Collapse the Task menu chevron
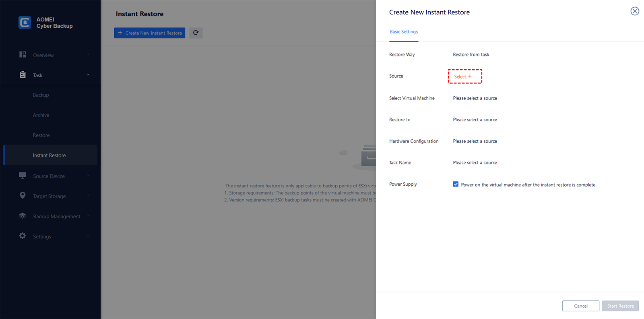 click(88, 75)
